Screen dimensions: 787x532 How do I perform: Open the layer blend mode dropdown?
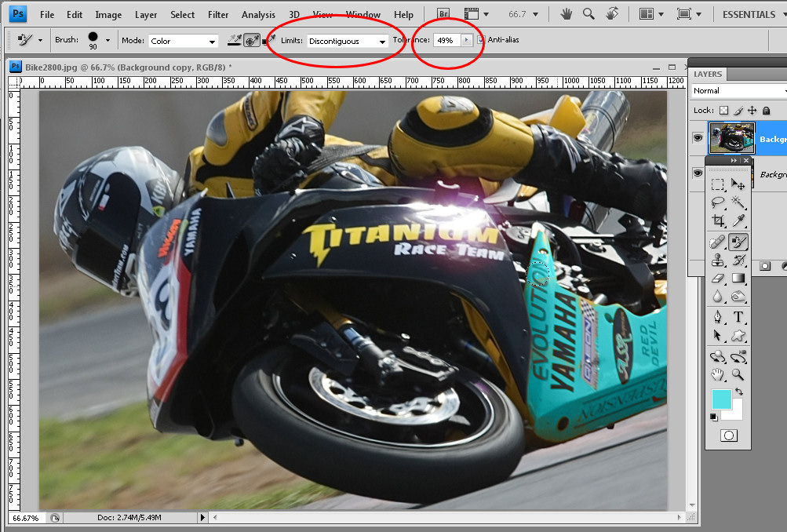(738, 91)
